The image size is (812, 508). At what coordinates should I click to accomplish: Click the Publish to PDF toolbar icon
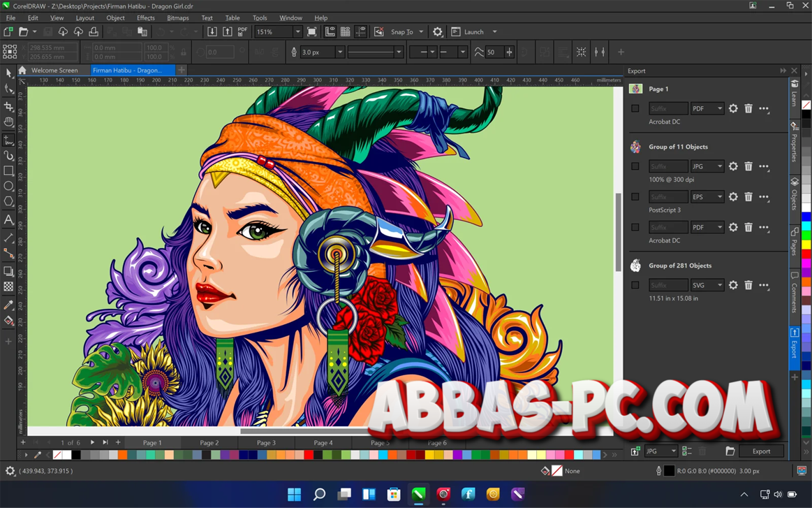pyautogui.click(x=242, y=31)
